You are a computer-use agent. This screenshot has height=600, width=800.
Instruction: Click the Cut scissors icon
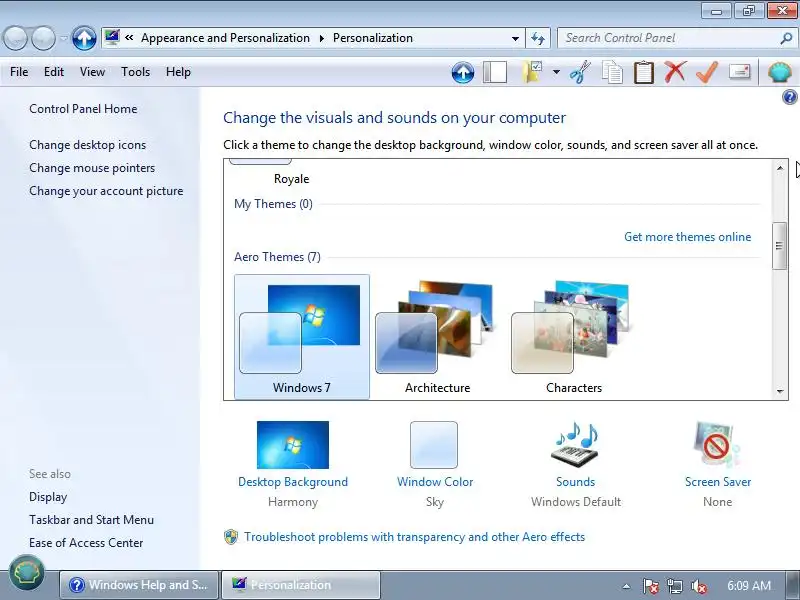click(x=580, y=72)
